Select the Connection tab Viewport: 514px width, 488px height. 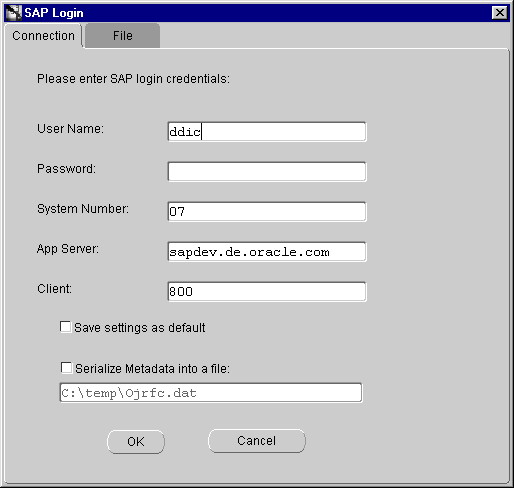pyautogui.click(x=43, y=36)
